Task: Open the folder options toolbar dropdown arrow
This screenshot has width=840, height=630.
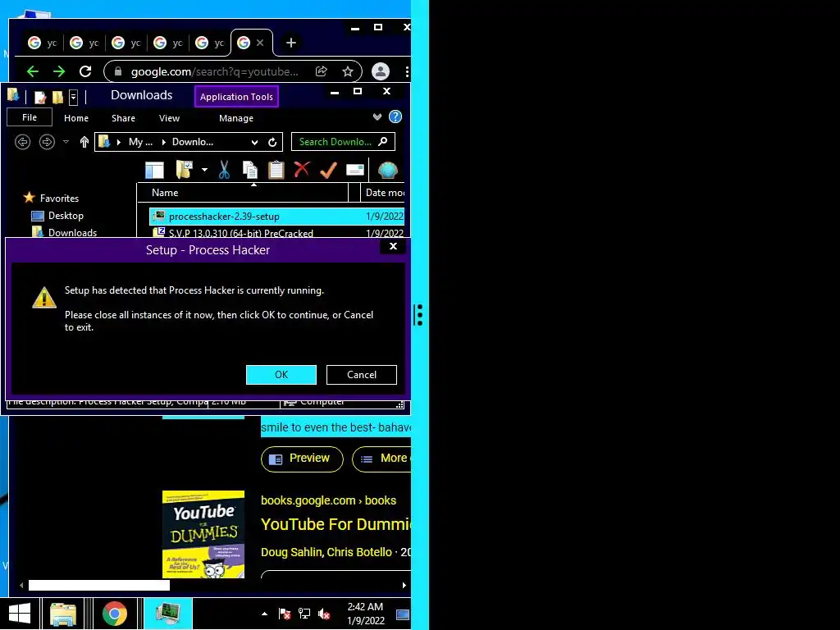Action: [x=204, y=170]
